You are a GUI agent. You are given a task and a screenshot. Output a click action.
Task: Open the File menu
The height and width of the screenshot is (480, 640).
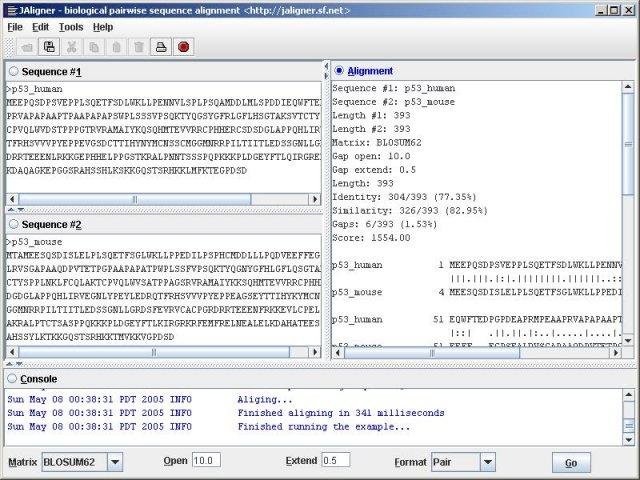click(15, 27)
